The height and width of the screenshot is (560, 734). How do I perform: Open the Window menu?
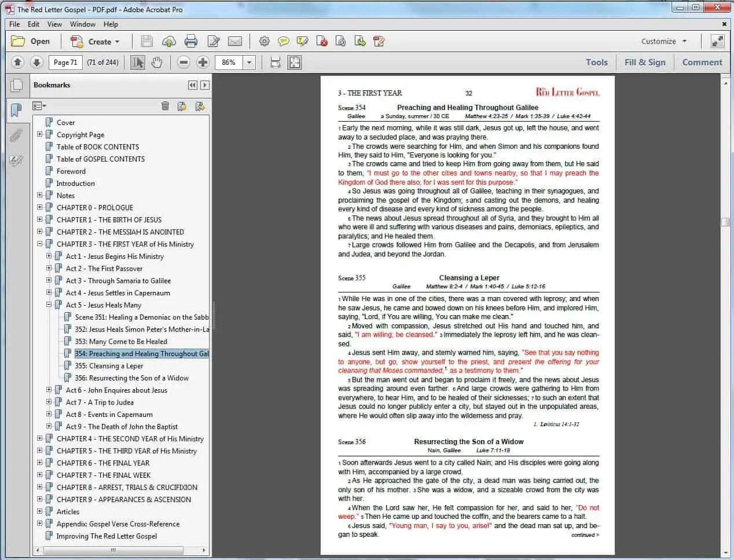tap(83, 24)
